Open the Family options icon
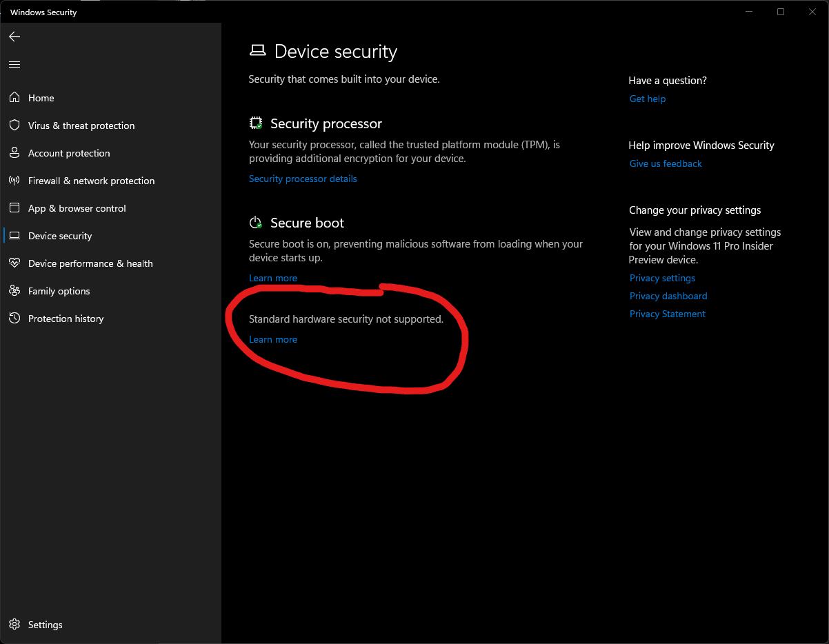The image size is (829, 644). click(x=14, y=291)
